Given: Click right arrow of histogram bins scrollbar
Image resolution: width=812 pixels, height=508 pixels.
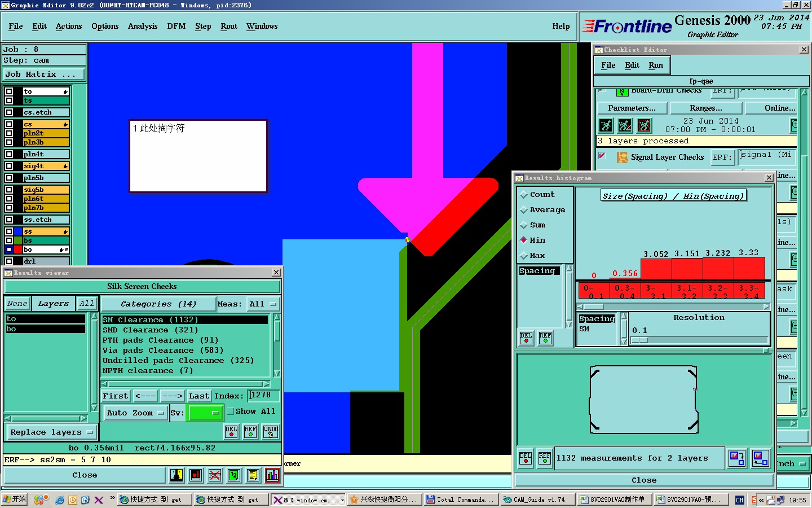Looking at the screenshot, I should pyautogui.click(x=766, y=306).
